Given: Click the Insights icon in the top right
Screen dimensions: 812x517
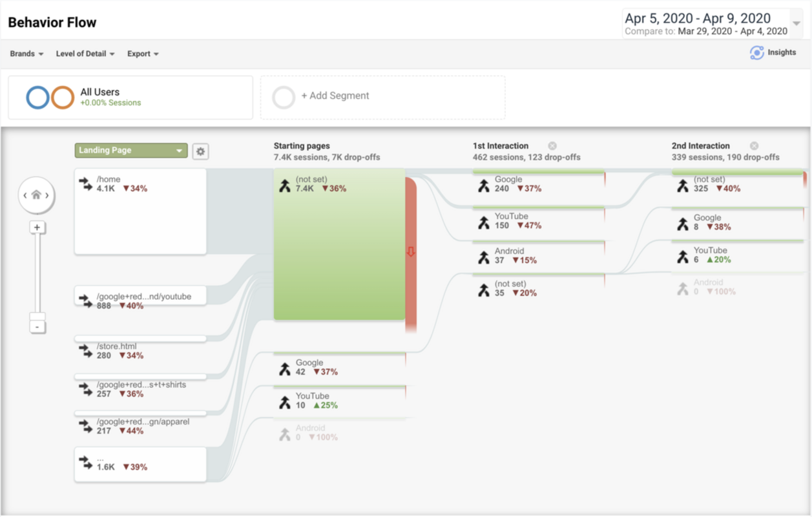Looking at the screenshot, I should click(x=756, y=52).
